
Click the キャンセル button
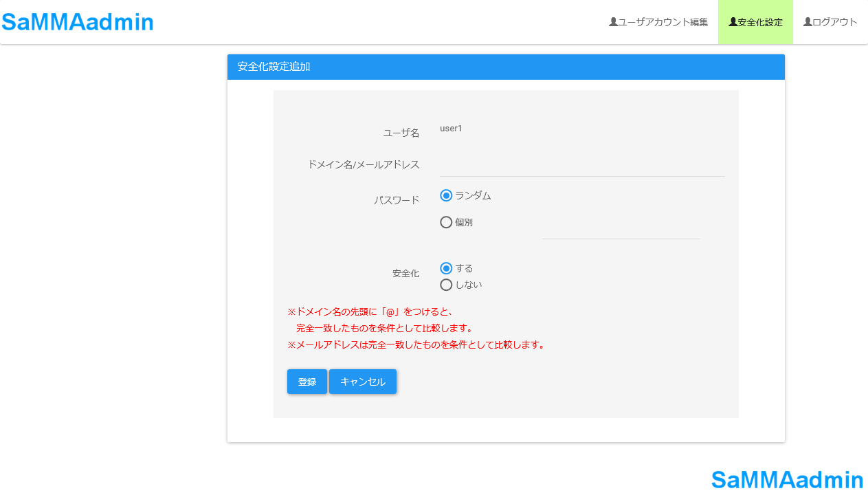tap(363, 382)
